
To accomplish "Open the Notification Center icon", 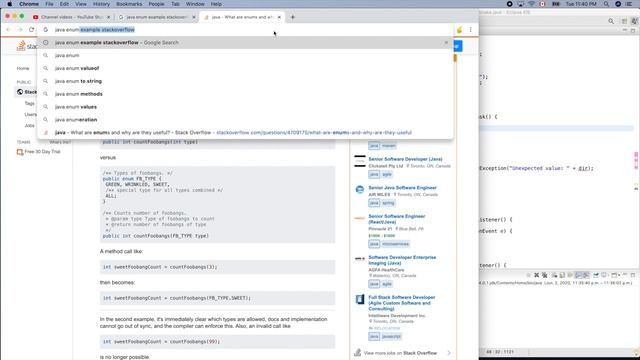I will [x=629, y=4].
